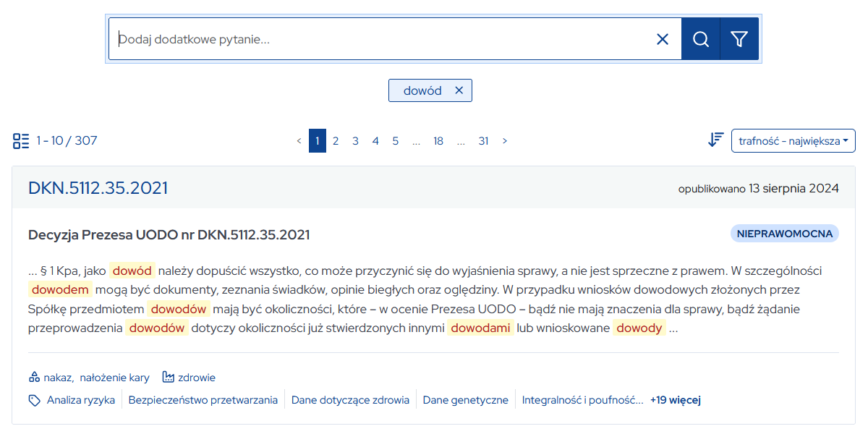
Task: Open the 'trafność - największa' sort dropdown
Action: [x=793, y=140]
